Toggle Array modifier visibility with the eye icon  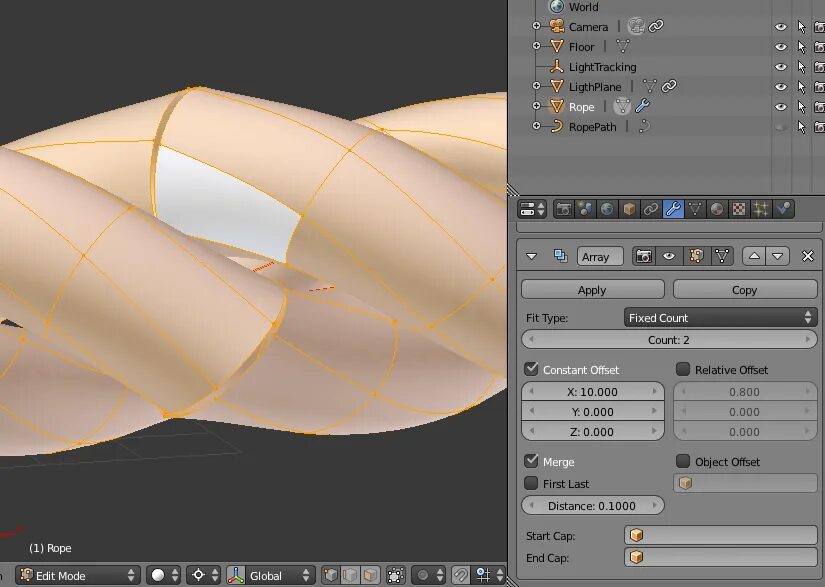(x=668, y=256)
